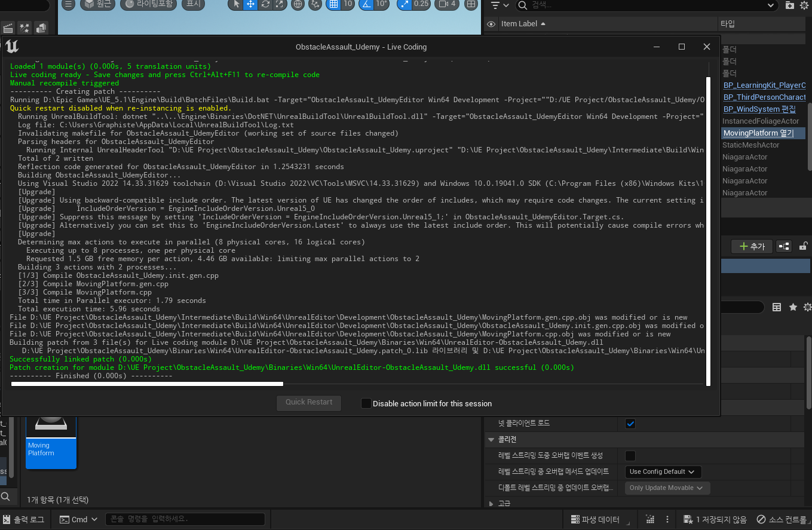Open 소스 컨트롤 source control menu

point(782,519)
